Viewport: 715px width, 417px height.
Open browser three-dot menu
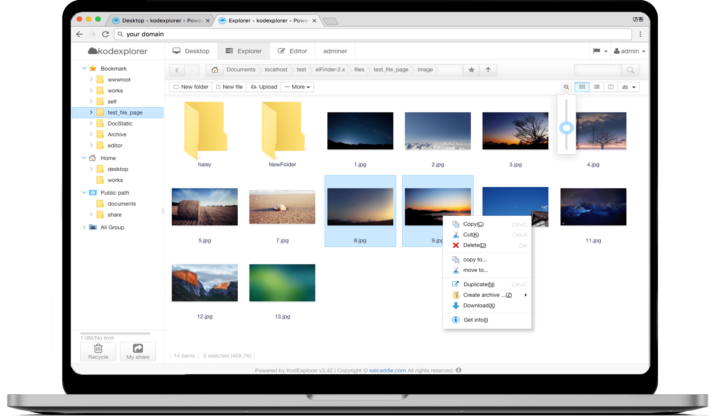click(x=640, y=34)
